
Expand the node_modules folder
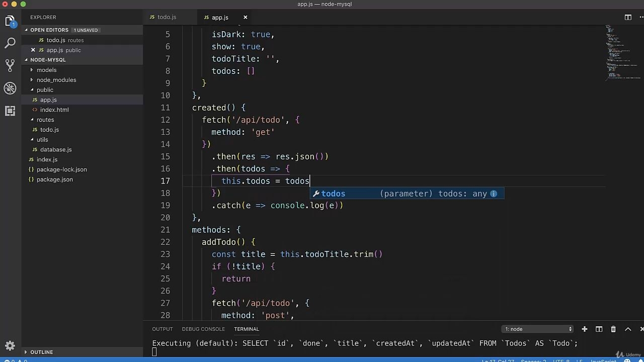click(32, 80)
